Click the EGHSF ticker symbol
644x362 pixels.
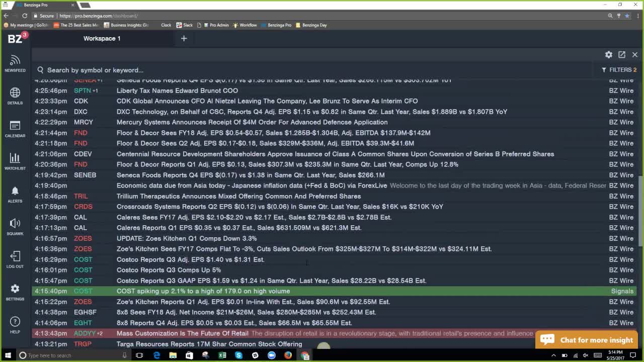85,312
